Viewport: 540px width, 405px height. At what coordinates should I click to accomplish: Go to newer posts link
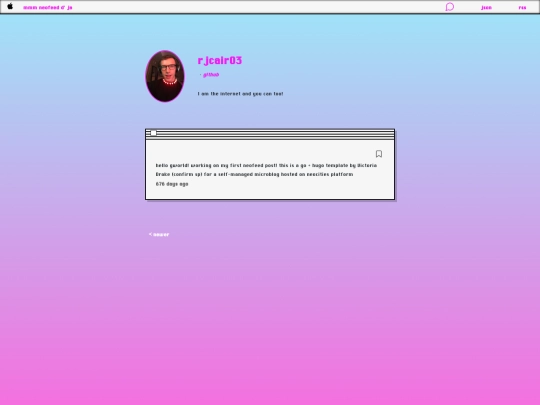click(x=159, y=235)
